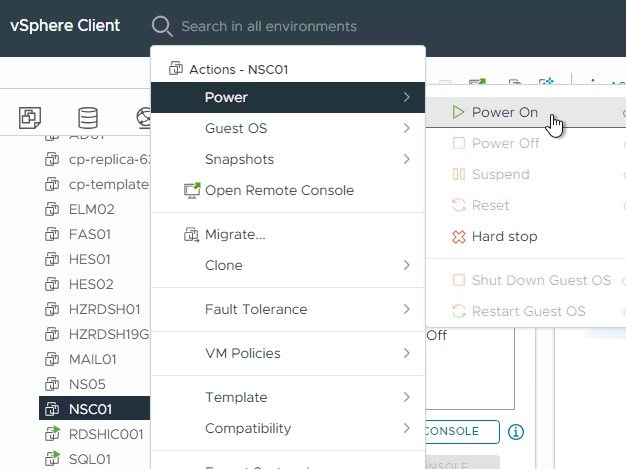626x469 pixels.
Task: Click the chevron arrow beside Compatibility
Action: tap(406, 428)
